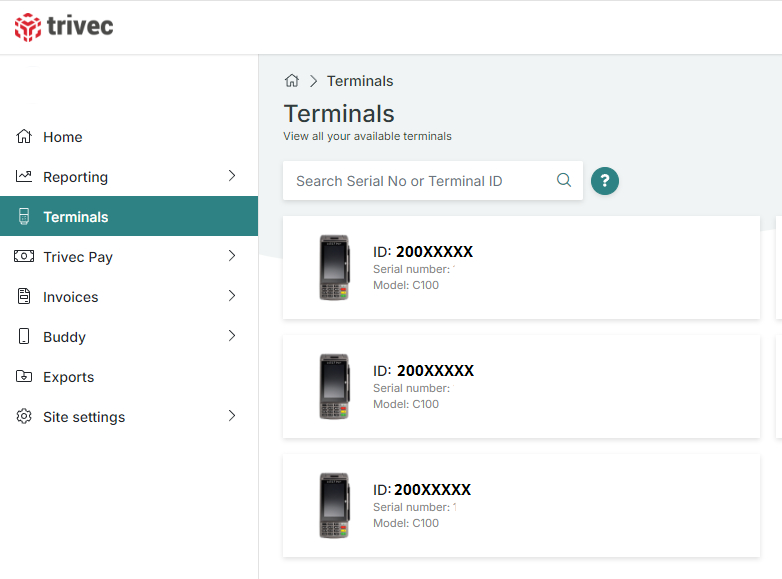Click the Terminals page heading
Image resolution: width=782 pixels, height=579 pixels.
coord(339,114)
